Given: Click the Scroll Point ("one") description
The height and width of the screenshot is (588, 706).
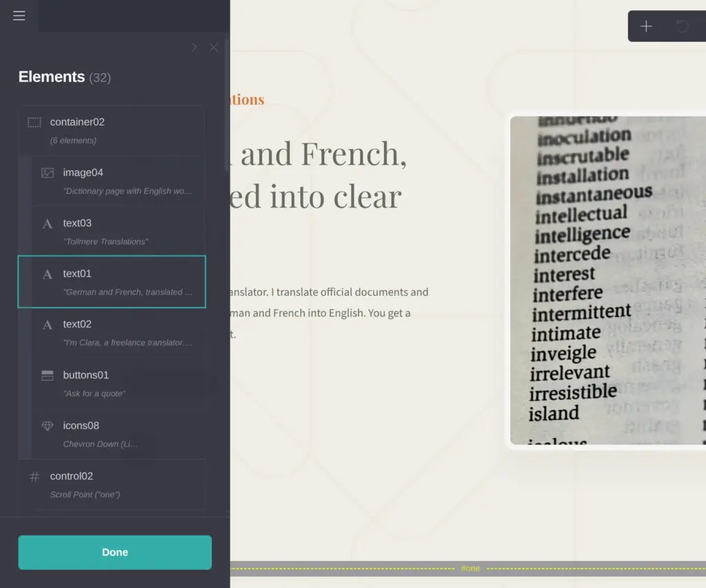Looking at the screenshot, I should (85, 494).
